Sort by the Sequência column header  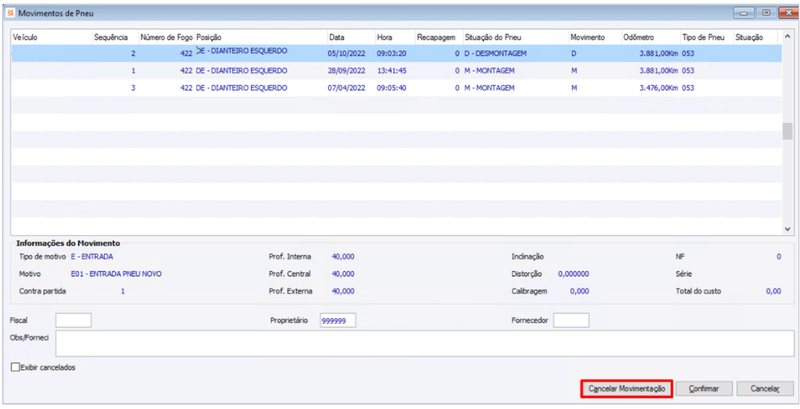click(x=112, y=37)
